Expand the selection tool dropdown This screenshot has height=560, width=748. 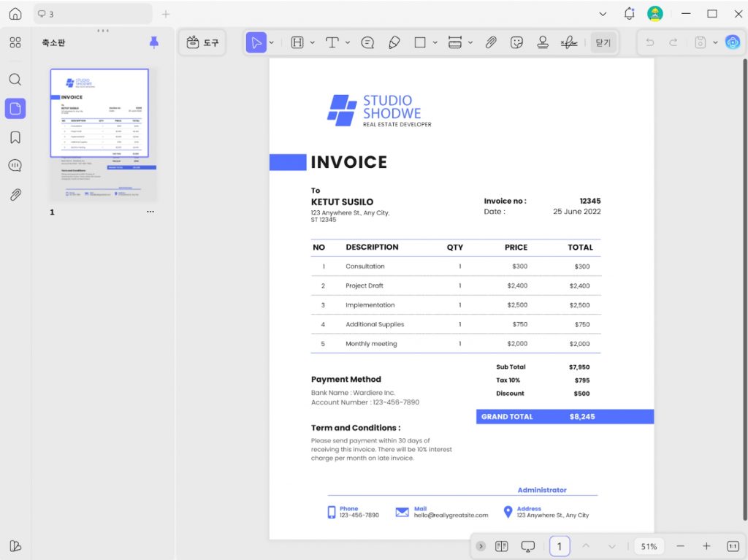[272, 42]
